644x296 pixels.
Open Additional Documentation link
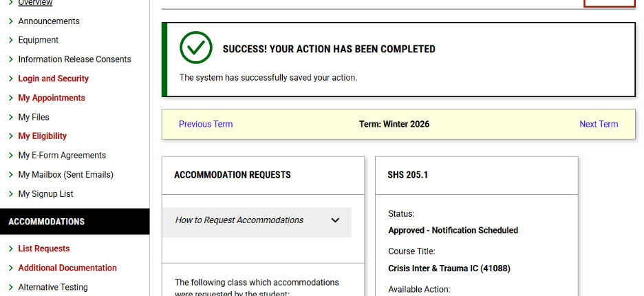click(x=67, y=268)
